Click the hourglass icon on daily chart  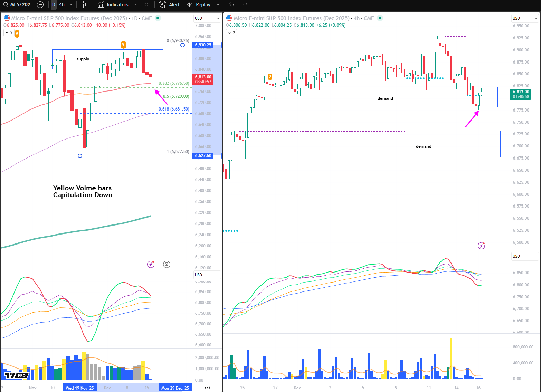[x=167, y=265]
